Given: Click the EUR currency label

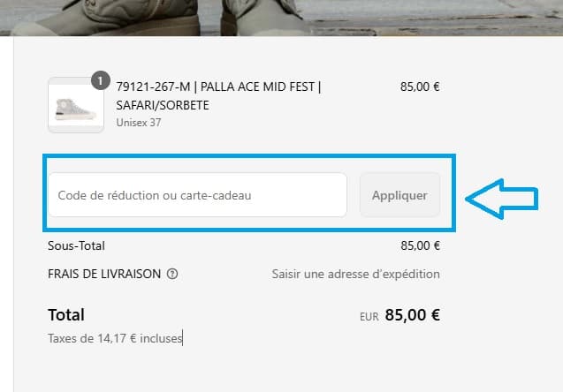Looking at the screenshot, I should [x=369, y=316].
